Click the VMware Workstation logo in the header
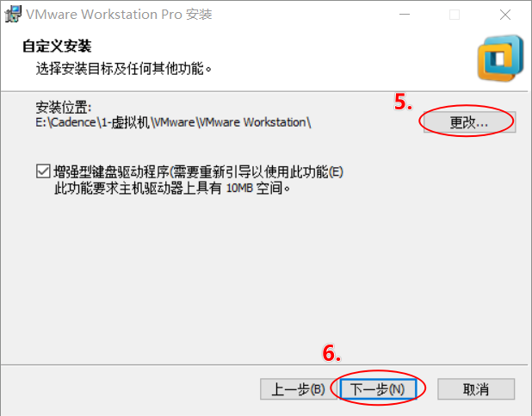This screenshot has height=416, width=532. (500, 58)
